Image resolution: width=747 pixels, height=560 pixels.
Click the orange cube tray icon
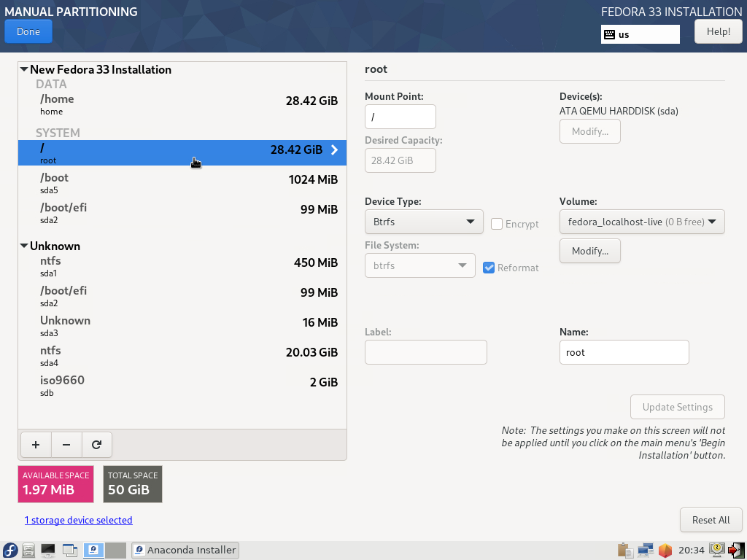[x=665, y=550]
